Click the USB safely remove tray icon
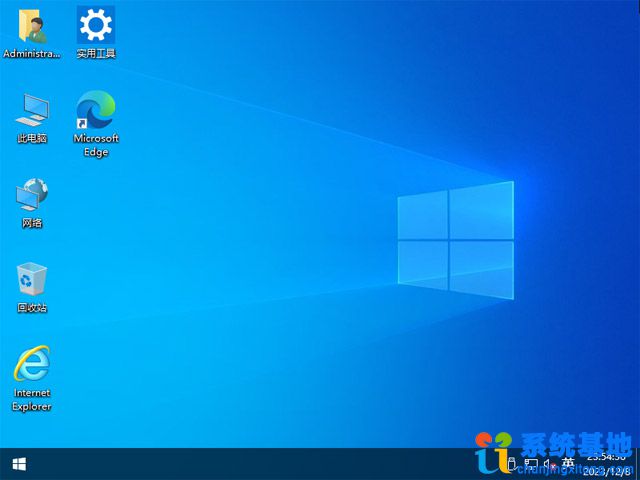Screen dimensions: 640x480 (511, 464)
